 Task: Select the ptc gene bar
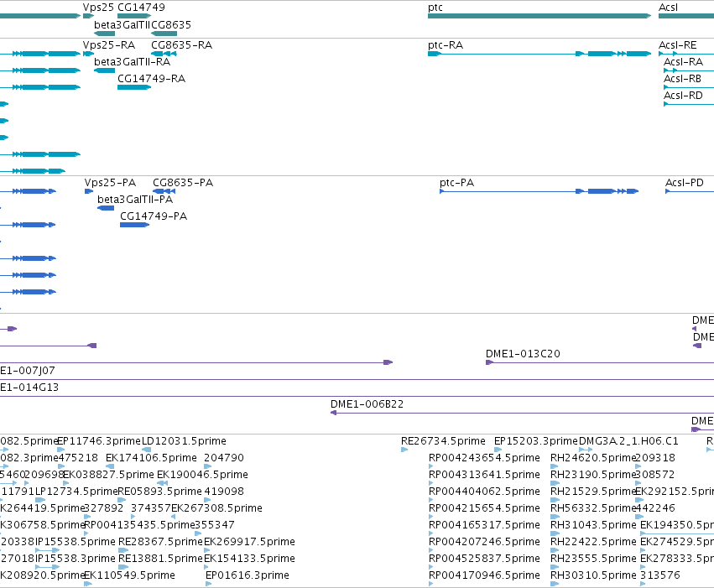pos(539,16)
